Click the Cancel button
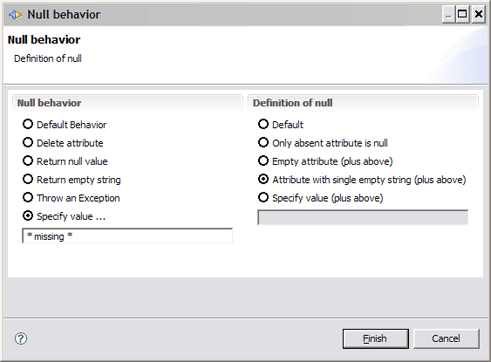Image resolution: width=491 pixels, height=362 pixels. pyautogui.click(x=446, y=339)
